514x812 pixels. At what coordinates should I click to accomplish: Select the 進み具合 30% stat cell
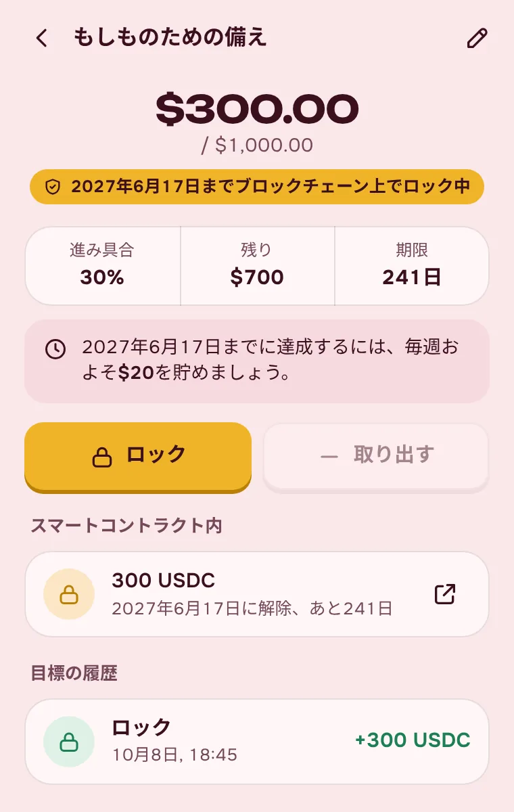[103, 265]
